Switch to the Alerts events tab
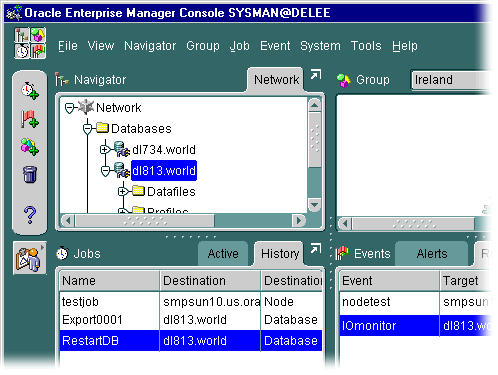Image resolution: width=498 pixels, height=375 pixels. click(x=432, y=254)
